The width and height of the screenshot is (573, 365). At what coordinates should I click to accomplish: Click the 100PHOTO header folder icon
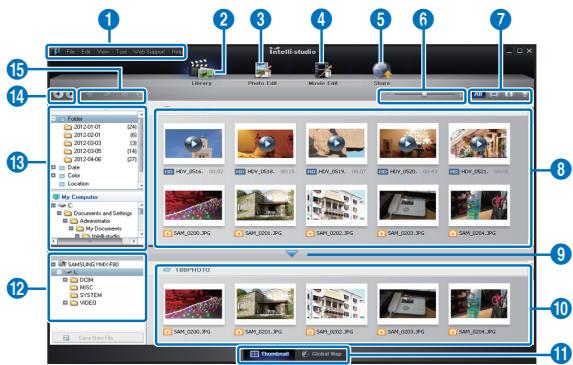tap(167, 270)
